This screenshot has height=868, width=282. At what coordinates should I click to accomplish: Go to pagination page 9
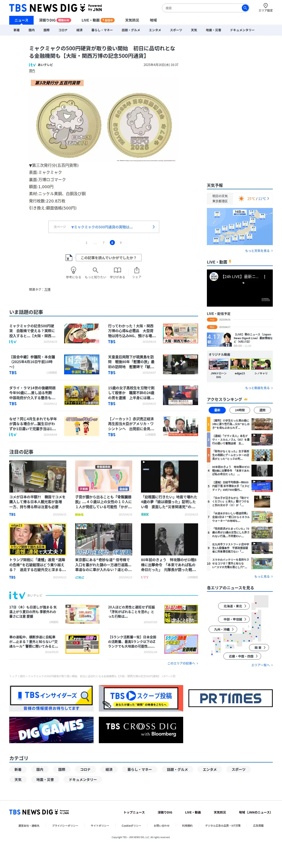pos(121,243)
